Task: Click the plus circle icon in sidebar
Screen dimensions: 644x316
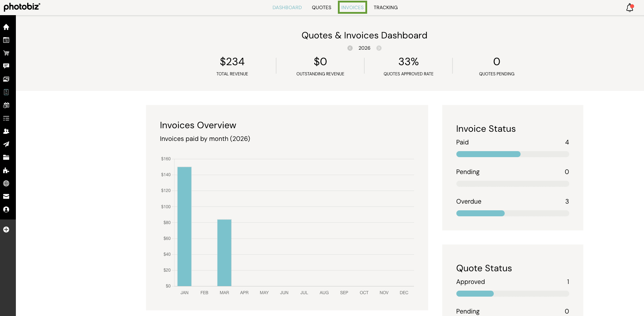Action: (6, 230)
